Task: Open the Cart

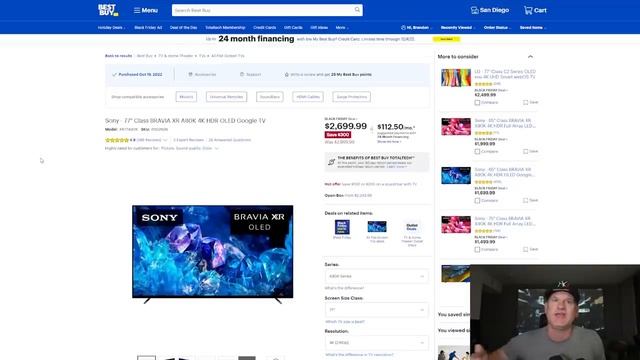Action: pos(535,10)
